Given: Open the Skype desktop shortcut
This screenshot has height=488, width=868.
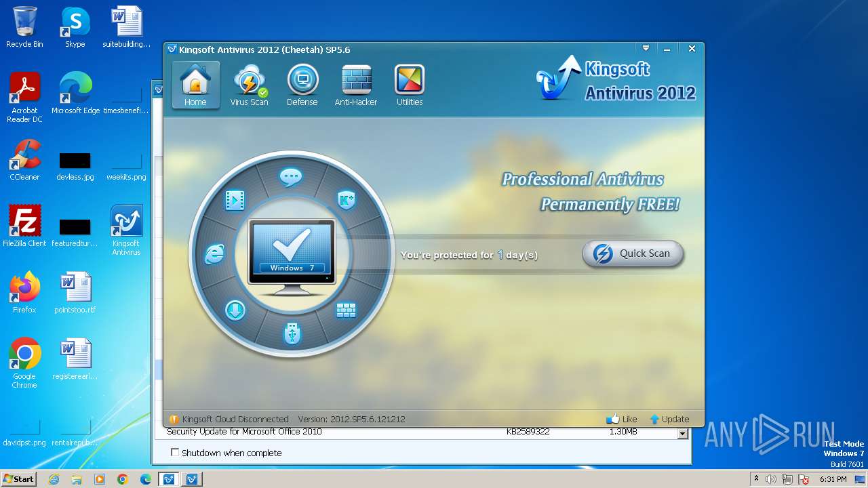Looking at the screenshot, I should [x=75, y=27].
